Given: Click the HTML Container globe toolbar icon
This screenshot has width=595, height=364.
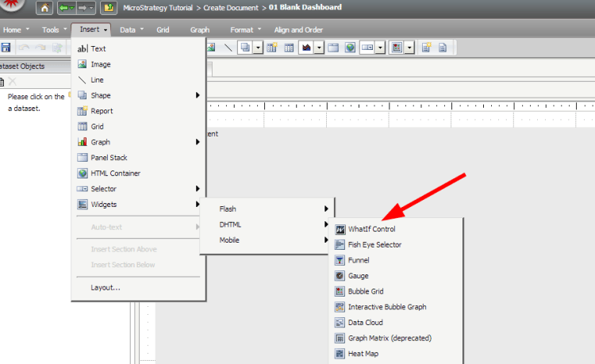Looking at the screenshot, I should [350, 48].
